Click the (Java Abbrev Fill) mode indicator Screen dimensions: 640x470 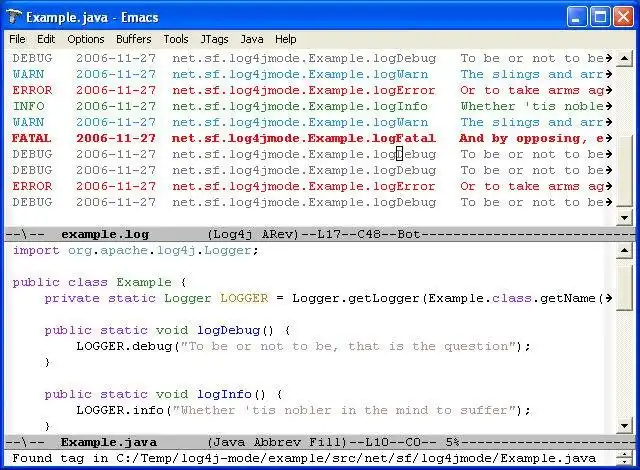tap(278, 442)
